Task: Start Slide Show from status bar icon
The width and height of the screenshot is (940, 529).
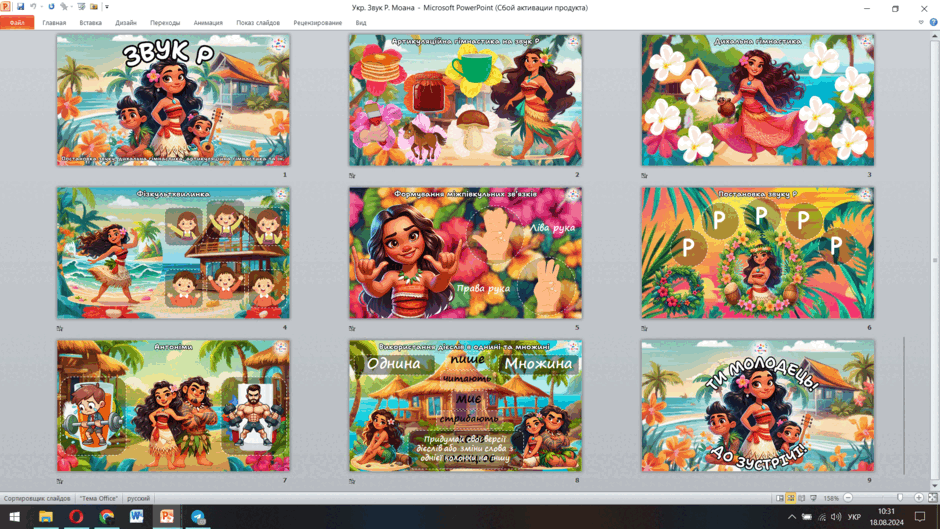Action: point(814,498)
